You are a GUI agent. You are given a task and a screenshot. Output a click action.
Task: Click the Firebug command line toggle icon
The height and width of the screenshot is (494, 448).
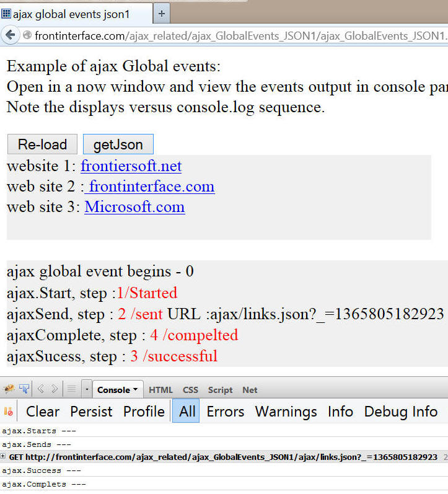pyautogui.click(x=71, y=389)
